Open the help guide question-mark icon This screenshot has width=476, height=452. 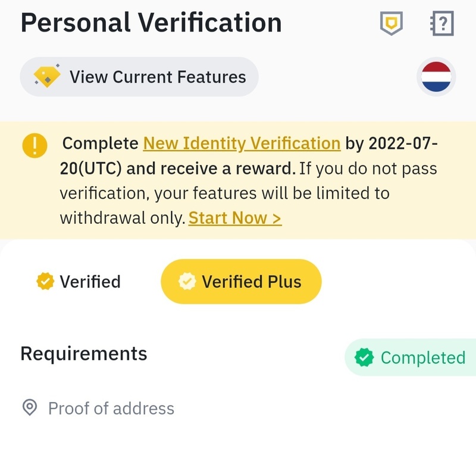tap(441, 23)
